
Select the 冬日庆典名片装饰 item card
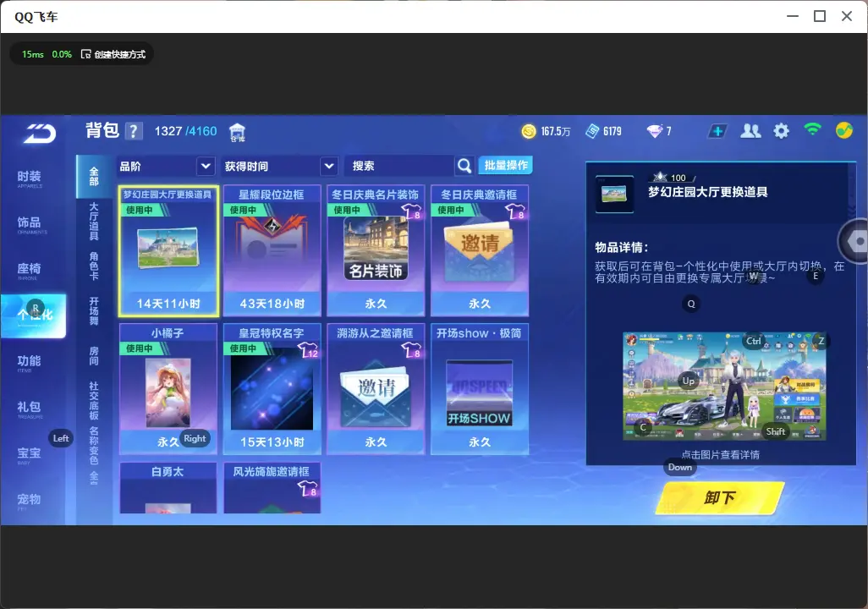376,250
